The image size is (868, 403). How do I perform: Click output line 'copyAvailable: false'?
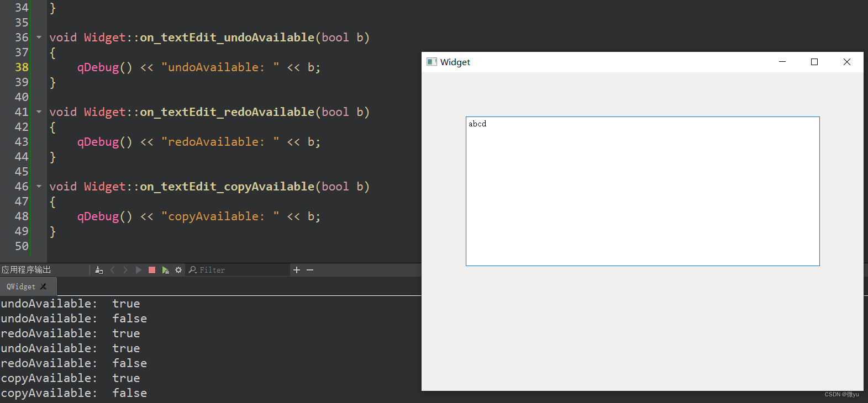pos(74,393)
